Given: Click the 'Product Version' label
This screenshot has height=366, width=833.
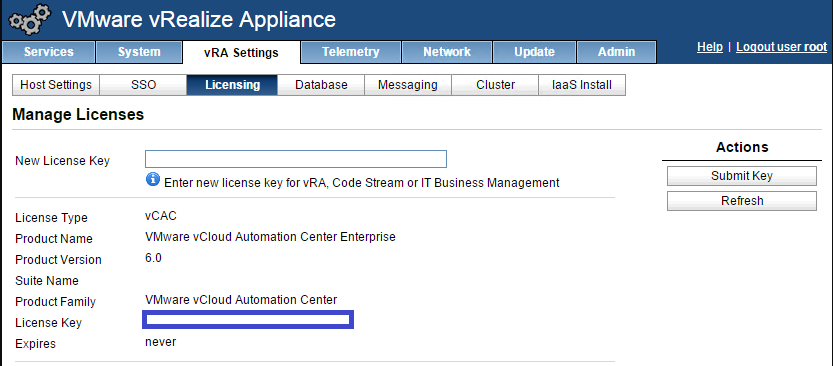Looking at the screenshot, I should [x=58, y=260].
